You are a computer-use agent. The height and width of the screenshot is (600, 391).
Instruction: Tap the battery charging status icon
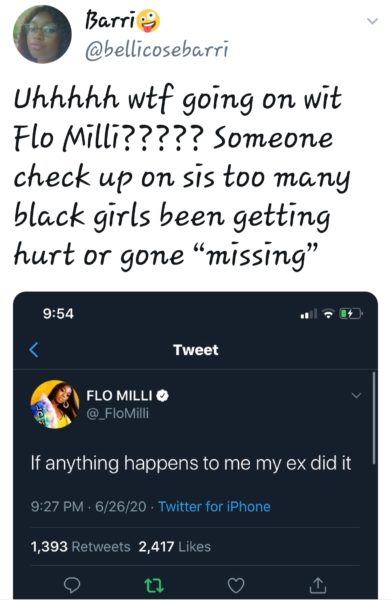tap(351, 314)
